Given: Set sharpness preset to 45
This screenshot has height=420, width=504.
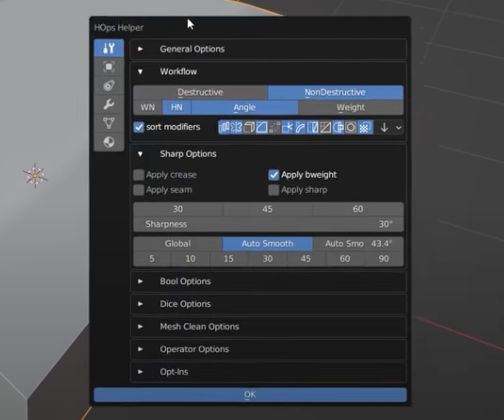Looking at the screenshot, I should [x=268, y=209].
